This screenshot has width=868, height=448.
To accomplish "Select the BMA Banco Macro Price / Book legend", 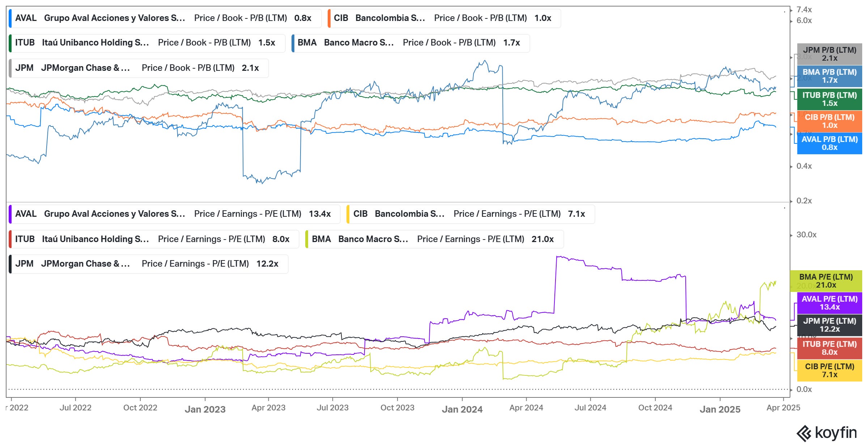I will coord(410,43).
